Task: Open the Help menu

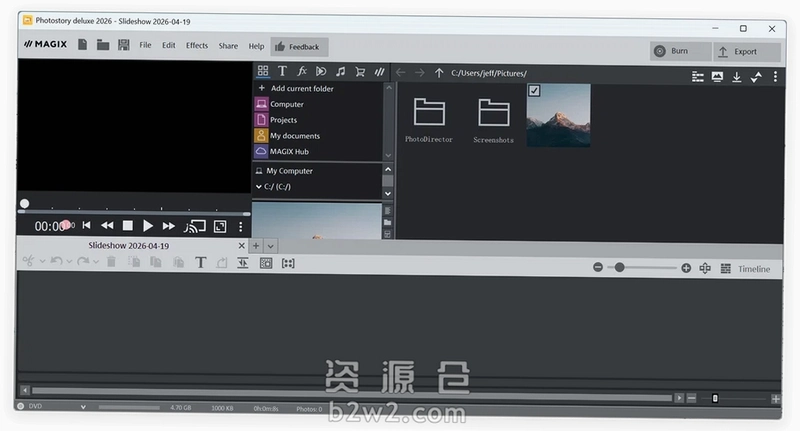Action: pos(256,46)
